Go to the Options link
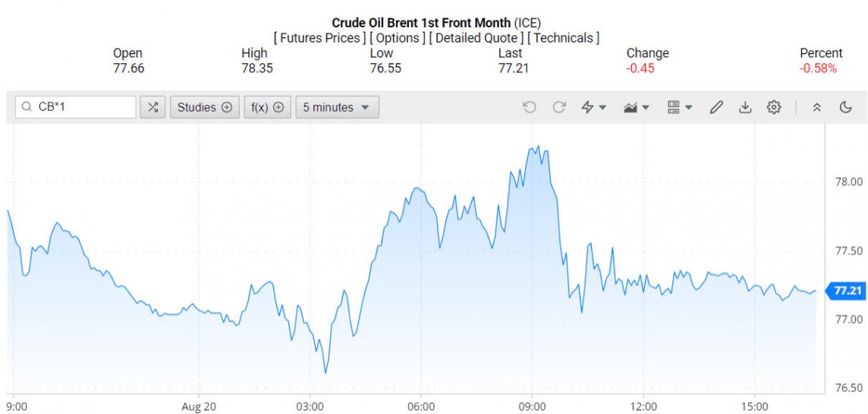868x414 pixels. pos(398,37)
